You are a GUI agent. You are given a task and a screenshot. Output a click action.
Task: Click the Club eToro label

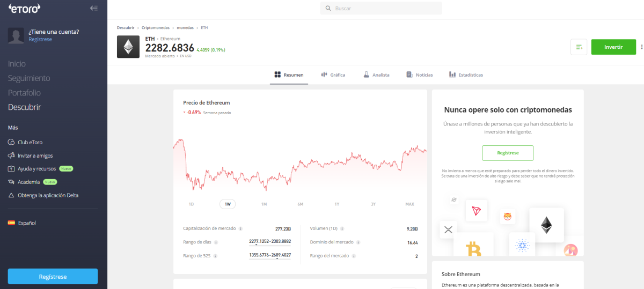(30, 142)
